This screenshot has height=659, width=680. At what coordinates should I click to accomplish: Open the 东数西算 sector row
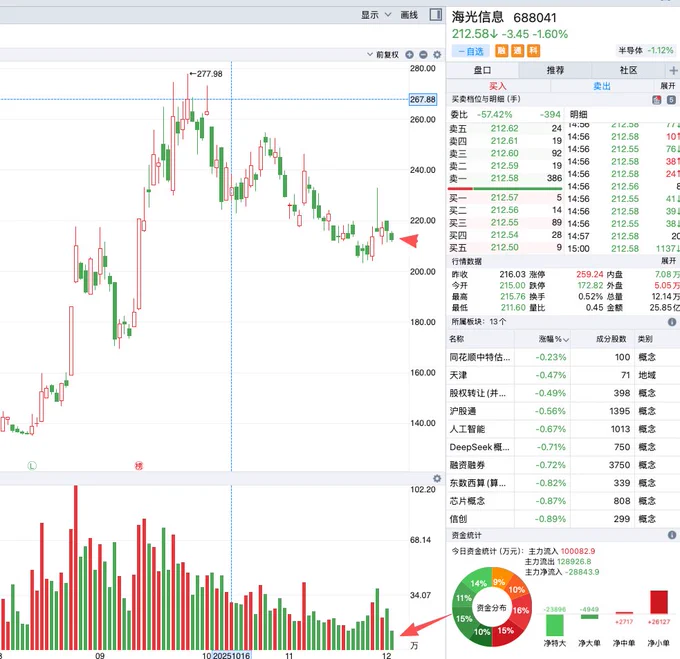click(x=563, y=483)
